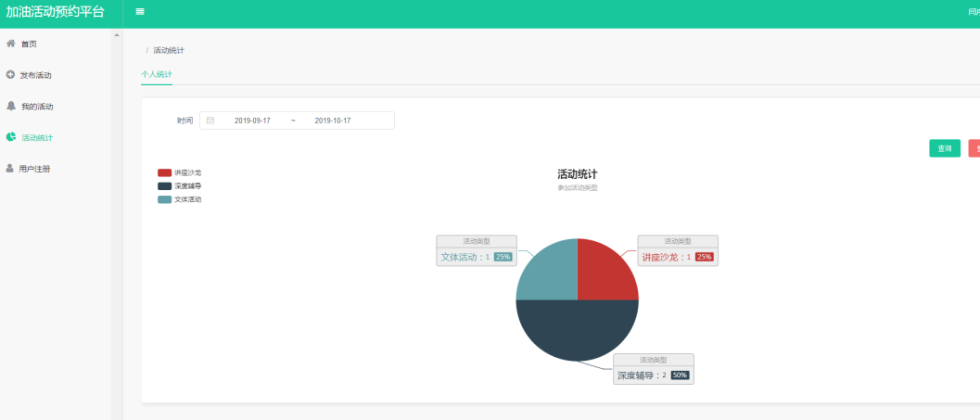This screenshot has height=420, width=980.
Task: Click the bell icon beside 我的活动
Action: (10, 106)
